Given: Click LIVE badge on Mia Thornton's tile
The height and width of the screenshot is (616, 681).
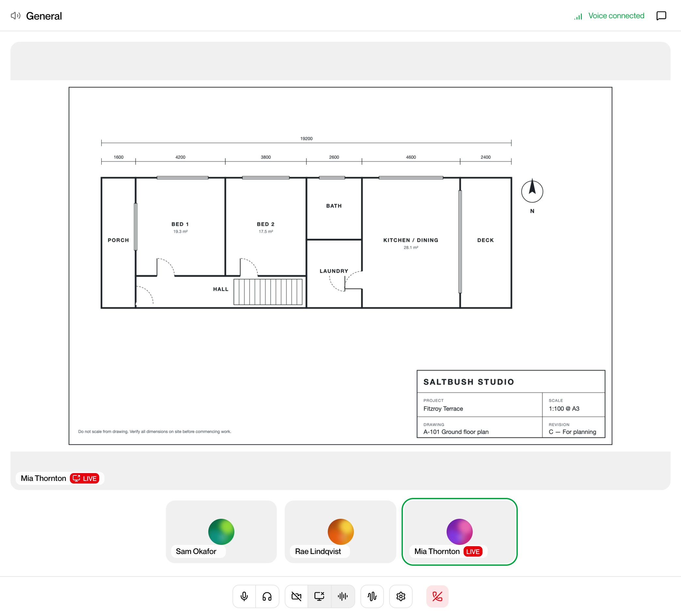Looking at the screenshot, I should 473,551.
